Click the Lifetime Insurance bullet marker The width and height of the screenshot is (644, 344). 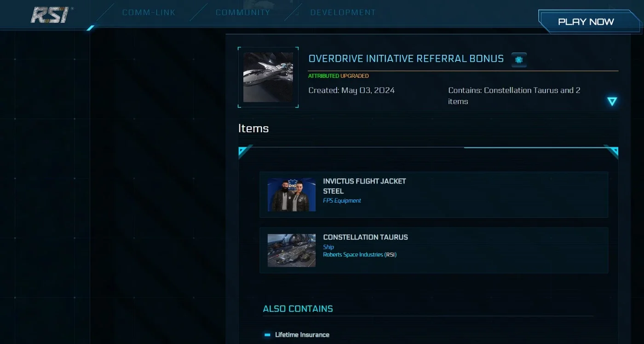(x=267, y=335)
